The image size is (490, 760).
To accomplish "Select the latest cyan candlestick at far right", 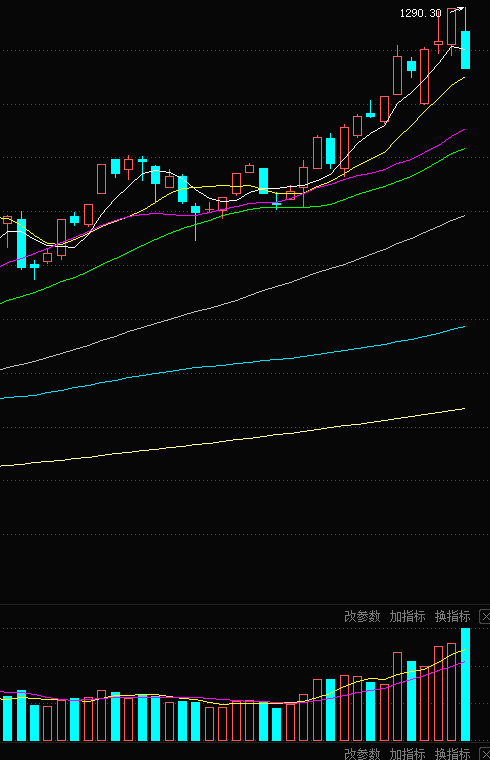I will pos(465,49).
